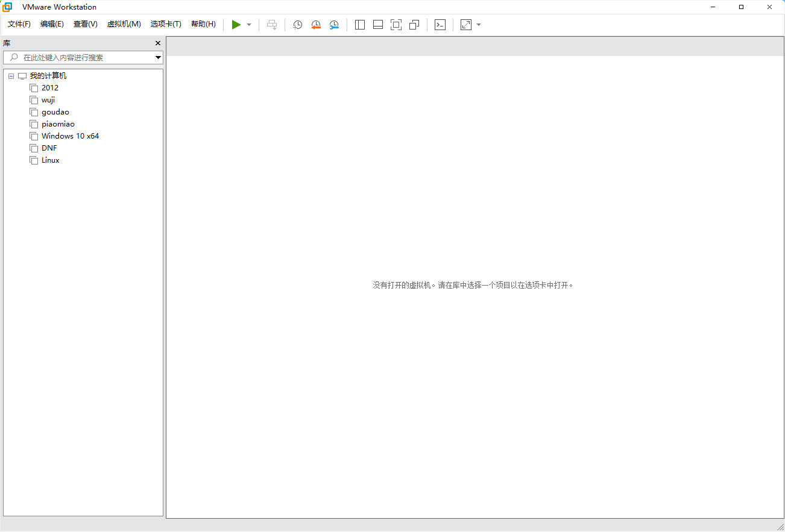The width and height of the screenshot is (785, 532).
Task: Open the stretch display dropdown arrow
Action: (479, 25)
